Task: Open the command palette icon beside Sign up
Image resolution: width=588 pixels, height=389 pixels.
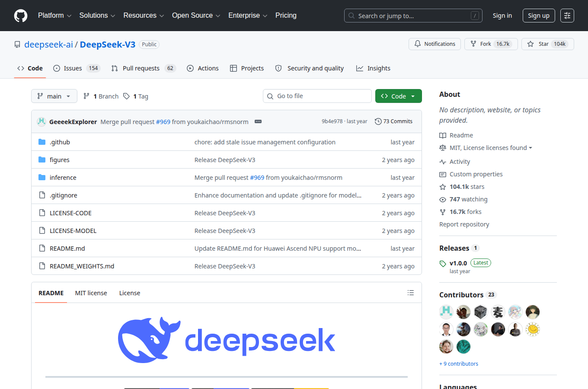Action: [x=567, y=16]
